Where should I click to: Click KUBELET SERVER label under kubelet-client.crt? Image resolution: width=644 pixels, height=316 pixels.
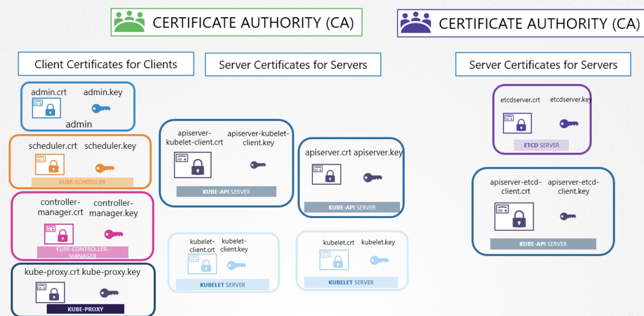[222, 285]
